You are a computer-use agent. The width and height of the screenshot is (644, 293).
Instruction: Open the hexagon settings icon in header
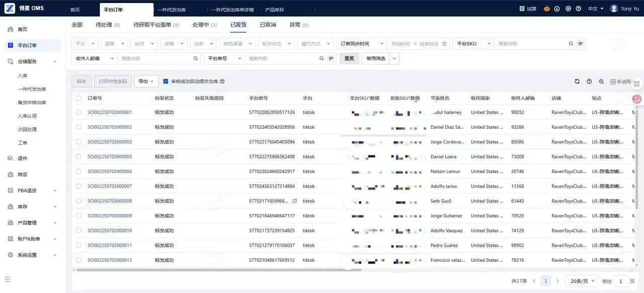point(568,9)
